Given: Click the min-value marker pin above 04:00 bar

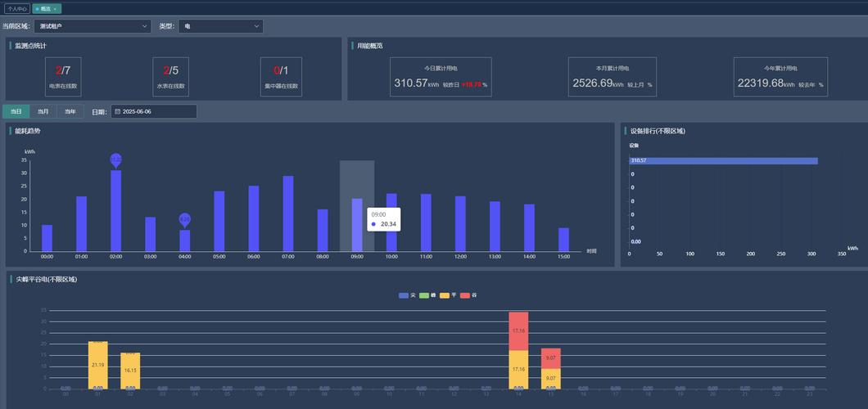Looking at the screenshot, I should click(185, 220).
